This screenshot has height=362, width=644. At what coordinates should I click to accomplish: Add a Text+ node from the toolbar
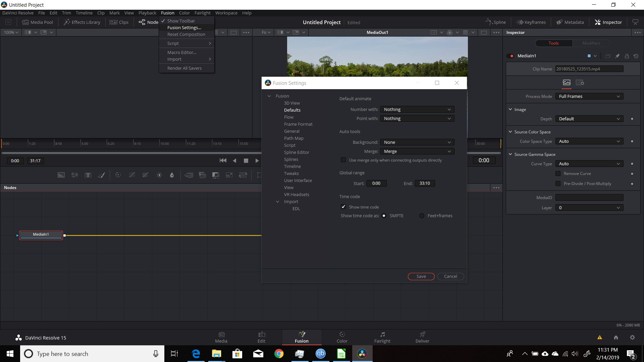(88, 175)
